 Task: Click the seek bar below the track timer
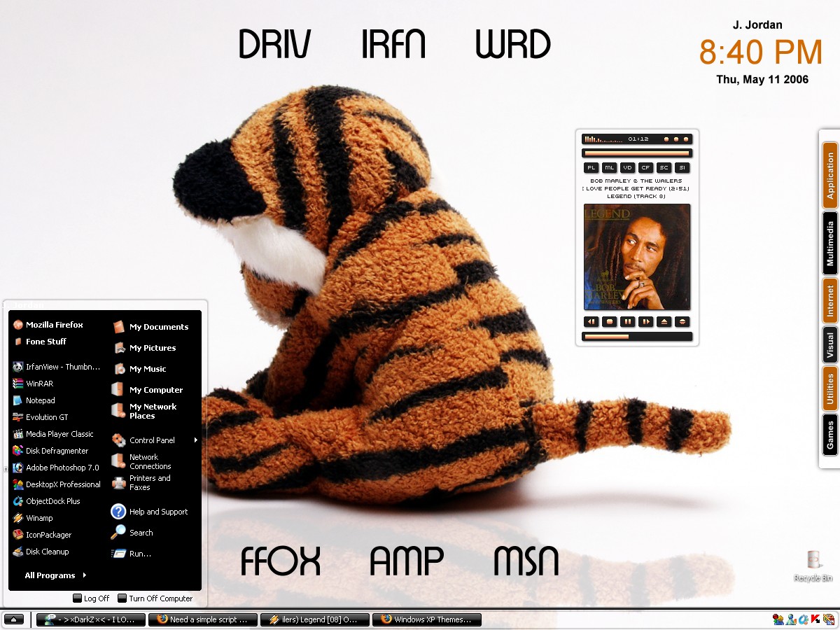(637, 153)
